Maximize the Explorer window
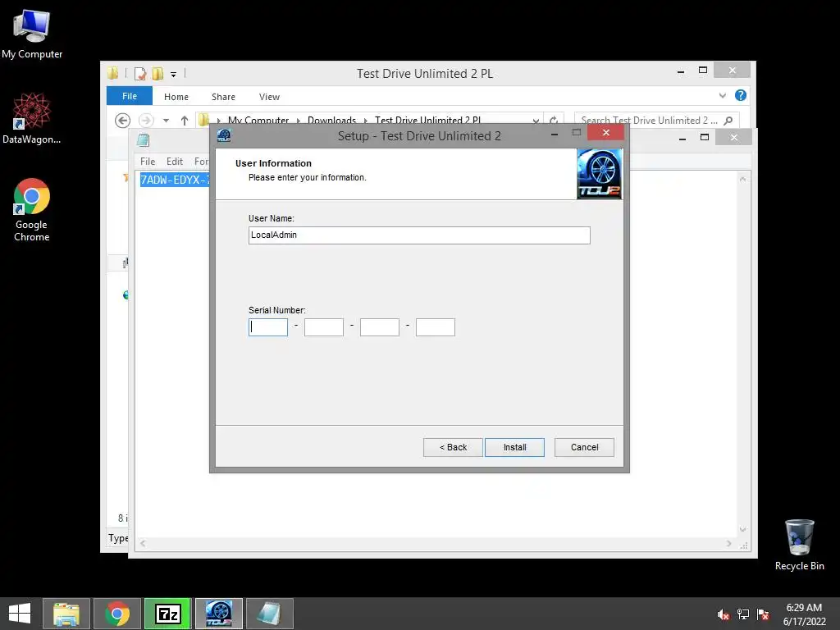 coord(703,71)
